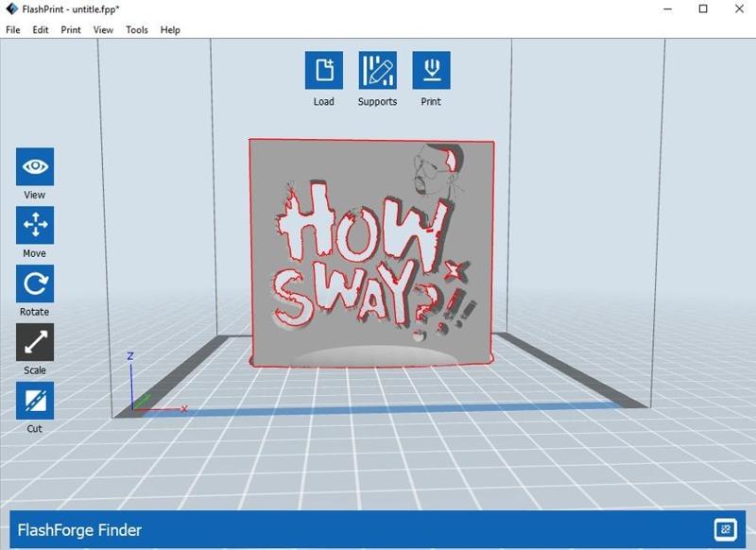Viewport: 756px width, 550px height.
Task: Select the HOW SWAY 3D model
Action: tap(371, 253)
